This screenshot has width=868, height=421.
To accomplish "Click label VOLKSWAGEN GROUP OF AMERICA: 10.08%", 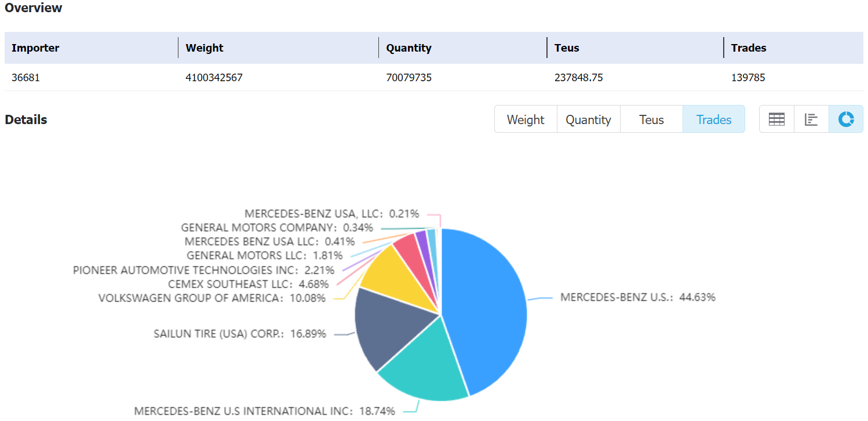I will 212,298.
